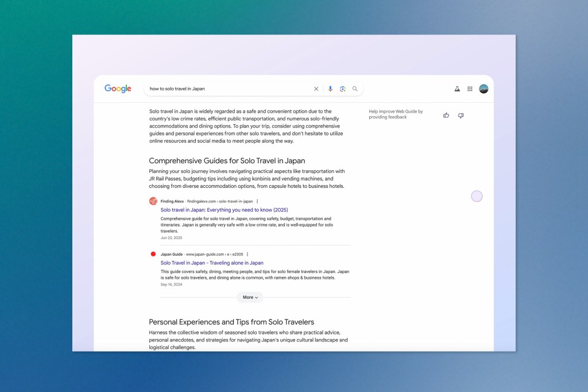
Task: Give thumbs up feedback on Web Guide
Action: pyautogui.click(x=446, y=116)
